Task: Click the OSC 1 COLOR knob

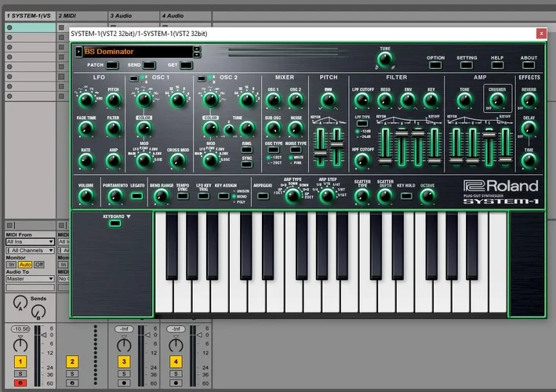Action: 144,129
